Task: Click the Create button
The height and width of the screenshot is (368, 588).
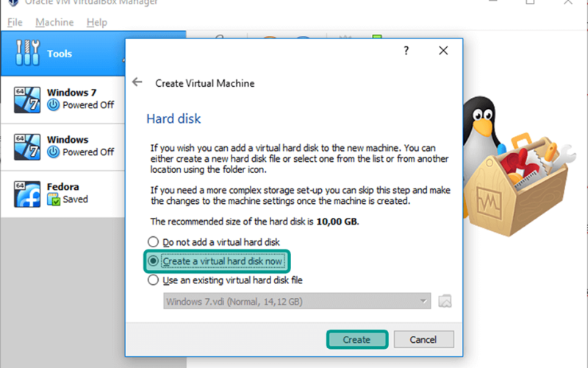Action: 356,339
